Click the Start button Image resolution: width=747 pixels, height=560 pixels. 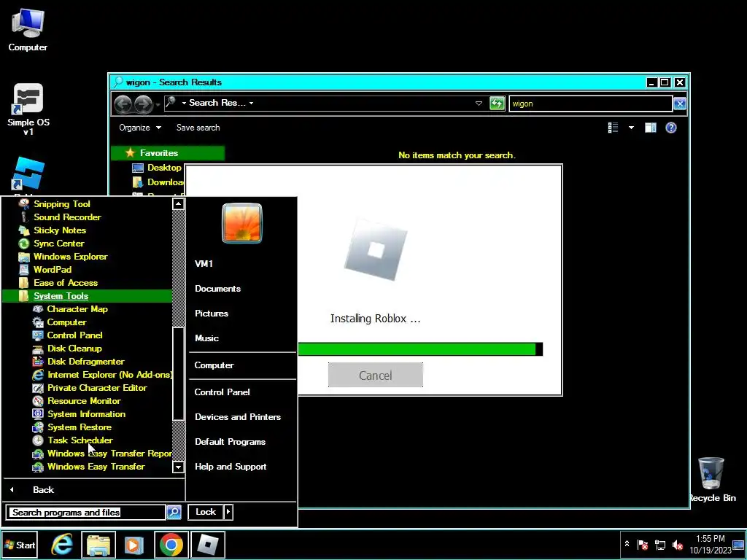point(20,545)
